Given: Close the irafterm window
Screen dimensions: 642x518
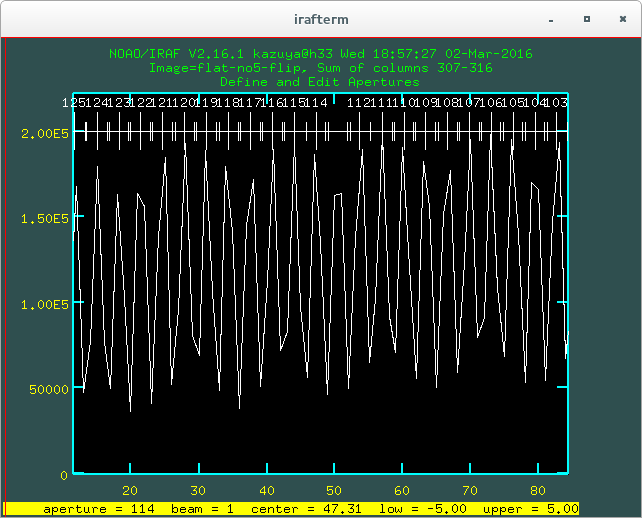Looking at the screenshot, I should [623, 19].
